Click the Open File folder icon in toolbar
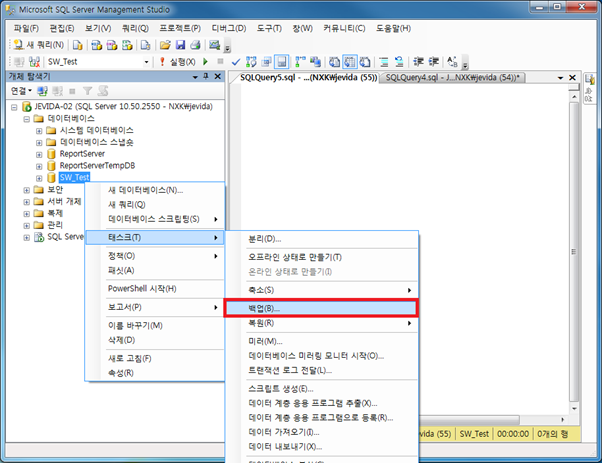This screenshot has width=602, height=463. pyautogui.click(x=165, y=45)
